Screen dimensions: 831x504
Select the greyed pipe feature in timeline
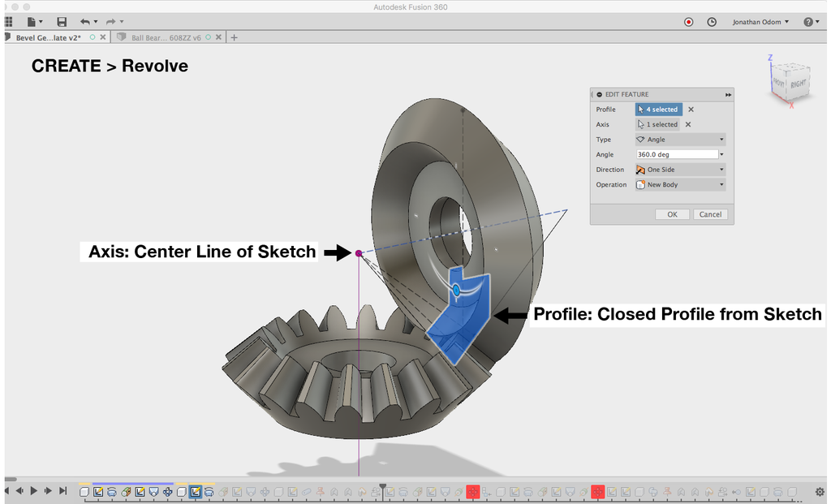306,492
